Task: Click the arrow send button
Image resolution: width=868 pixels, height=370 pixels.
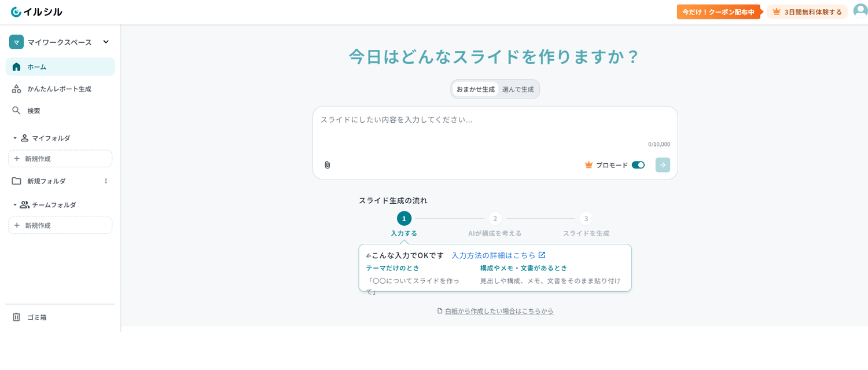Action: click(x=663, y=165)
